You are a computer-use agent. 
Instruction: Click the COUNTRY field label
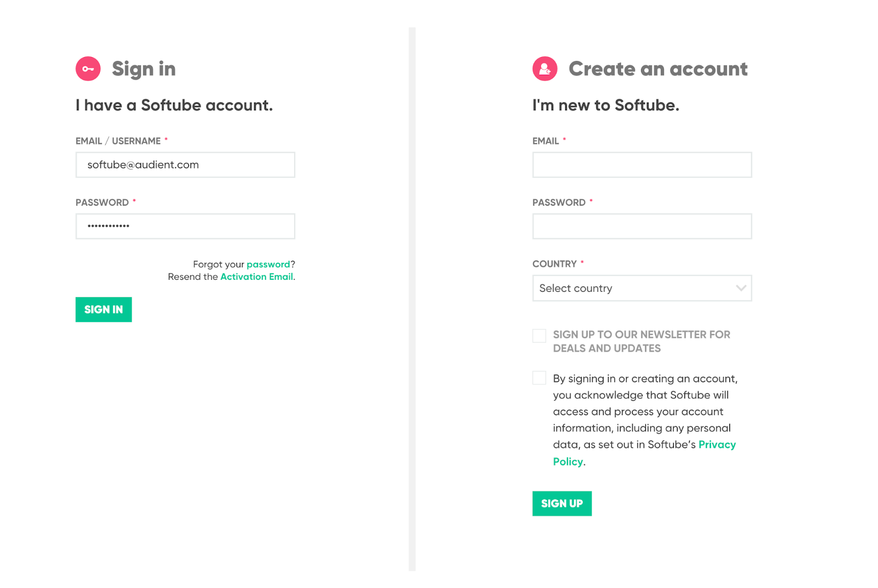[554, 264]
